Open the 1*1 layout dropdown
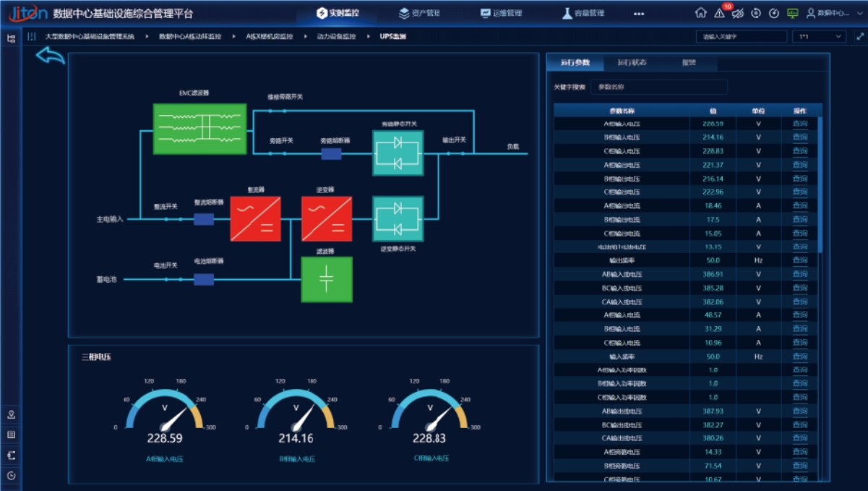This screenshot has height=491, width=868. (819, 36)
